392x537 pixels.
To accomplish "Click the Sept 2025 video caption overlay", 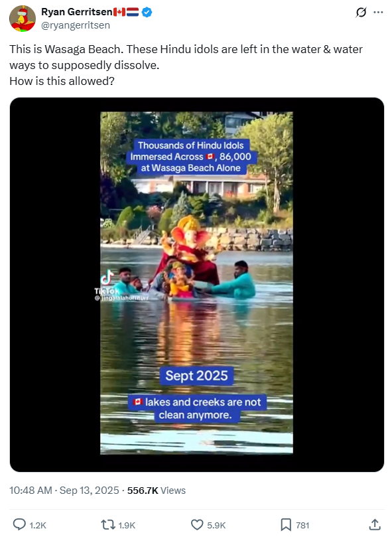I will [196, 376].
